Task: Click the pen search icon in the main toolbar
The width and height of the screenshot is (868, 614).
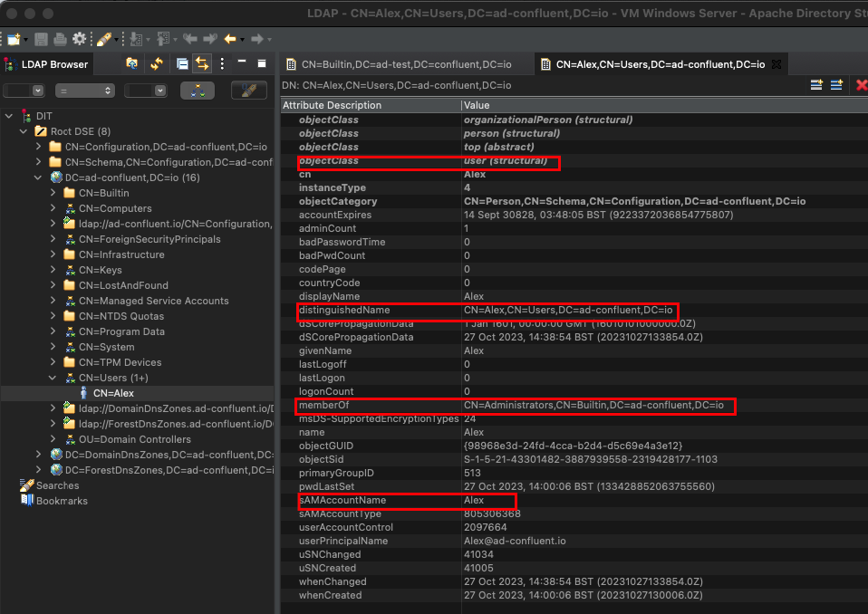Action: (103, 39)
